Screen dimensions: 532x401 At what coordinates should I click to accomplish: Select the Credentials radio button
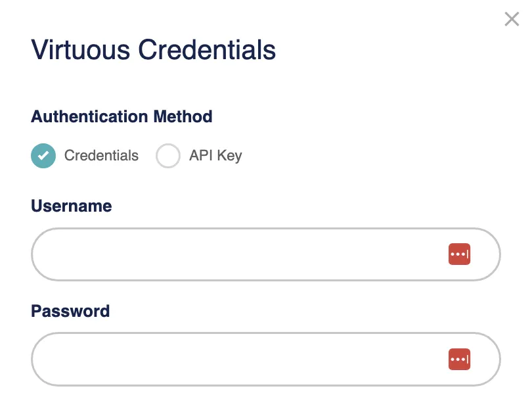[43, 156]
